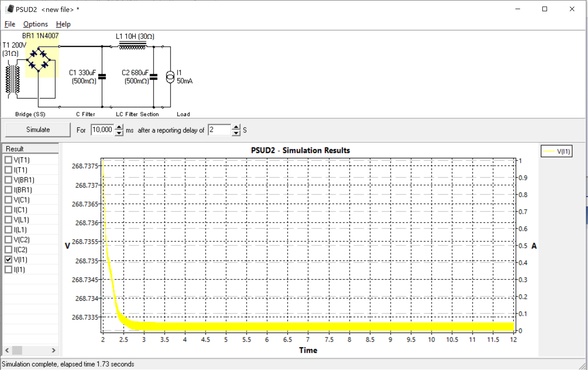The image size is (588, 370).
Task: Click the C1 330uF (500mΩ) label
Action: 83,77
